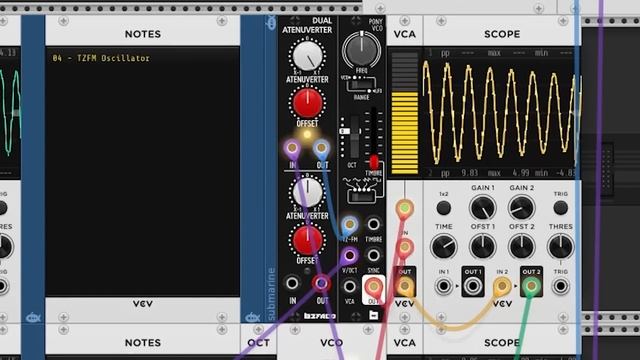Image resolution: width=640 pixels, height=360 pixels.
Task: Toggle the Scope 1x2 button
Action: [x=444, y=208]
